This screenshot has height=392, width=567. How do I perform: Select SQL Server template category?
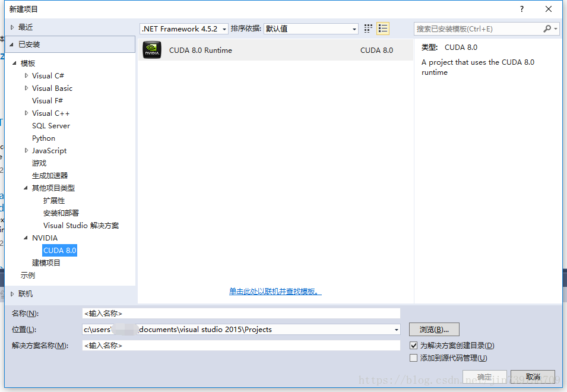point(51,126)
